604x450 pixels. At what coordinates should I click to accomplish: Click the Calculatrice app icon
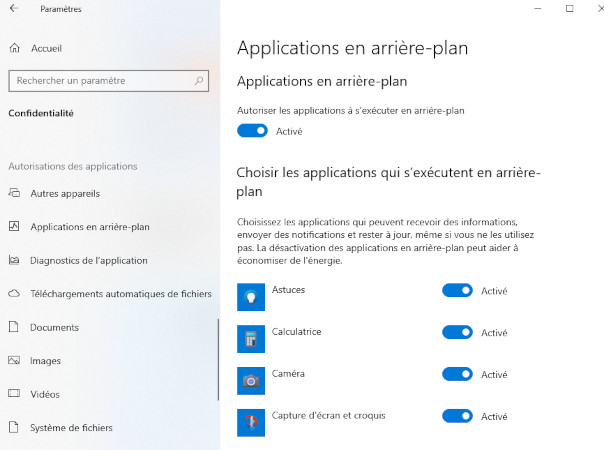pos(251,339)
